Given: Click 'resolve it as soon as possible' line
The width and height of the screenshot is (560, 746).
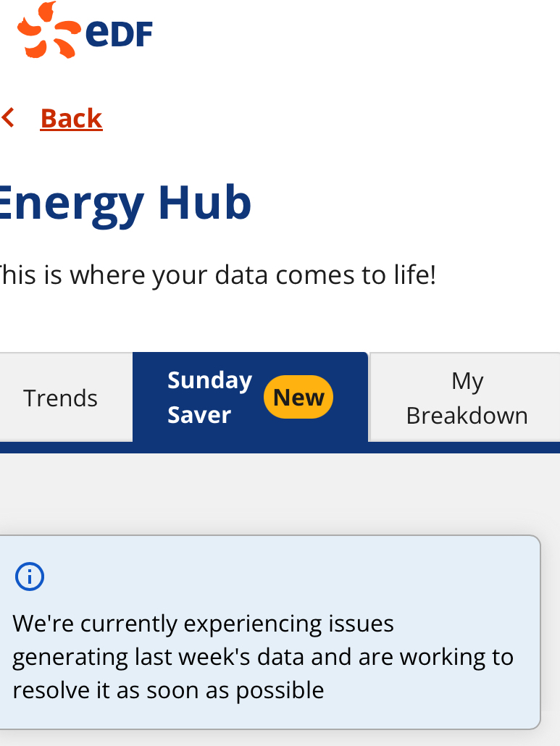Looking at the screenshot, I should (168, 690).
